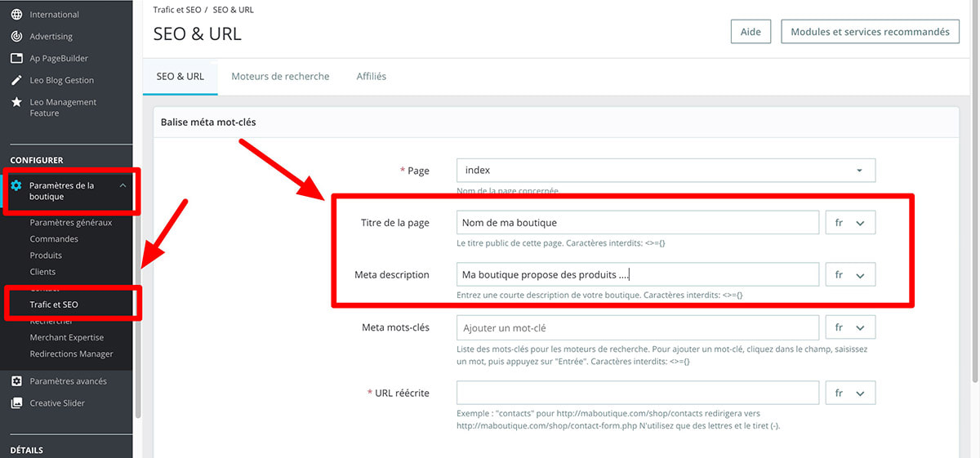Open the Affiliés tab
The width and height of the screenshot is (980, 458).
tap(371, 77)
